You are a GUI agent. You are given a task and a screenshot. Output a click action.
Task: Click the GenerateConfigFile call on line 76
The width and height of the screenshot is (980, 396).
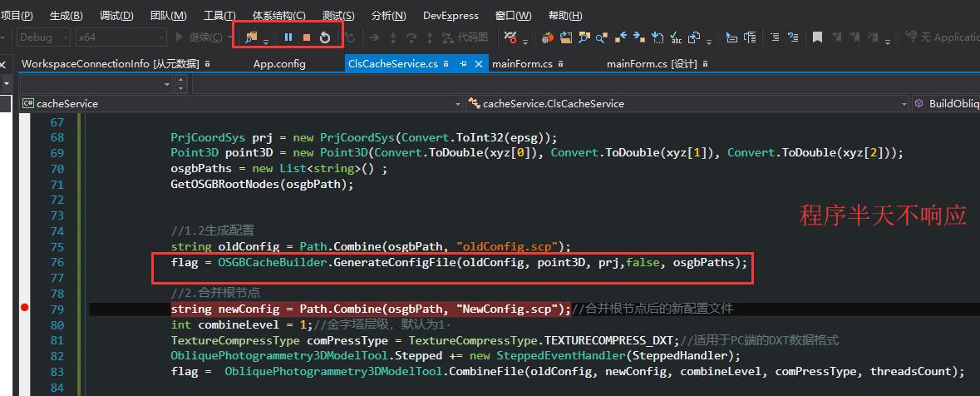tap(396, 263)
